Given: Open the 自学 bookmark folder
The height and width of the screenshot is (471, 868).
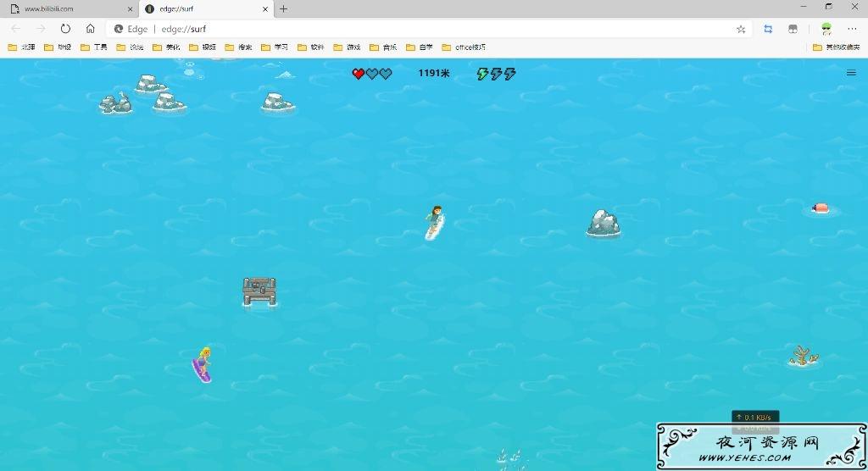Looking at the screenshot, I should 419,47.
